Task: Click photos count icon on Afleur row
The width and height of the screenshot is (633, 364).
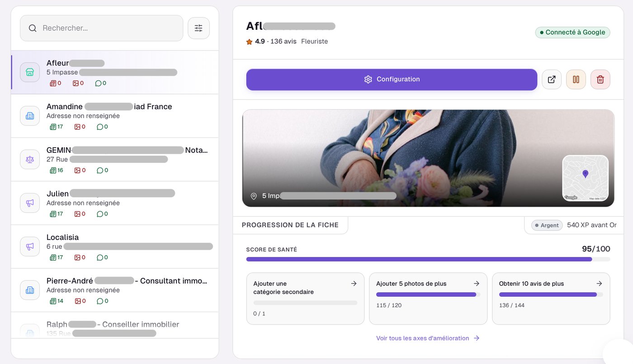Action: click(x=76, y=83)
